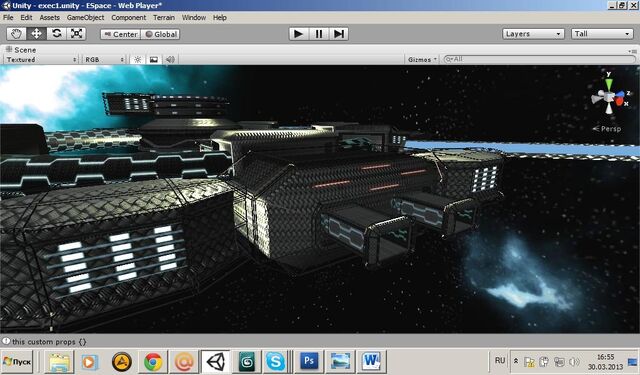Select the Move tool
This screenshot has width=640, height=375.
[x=36, y=34]
